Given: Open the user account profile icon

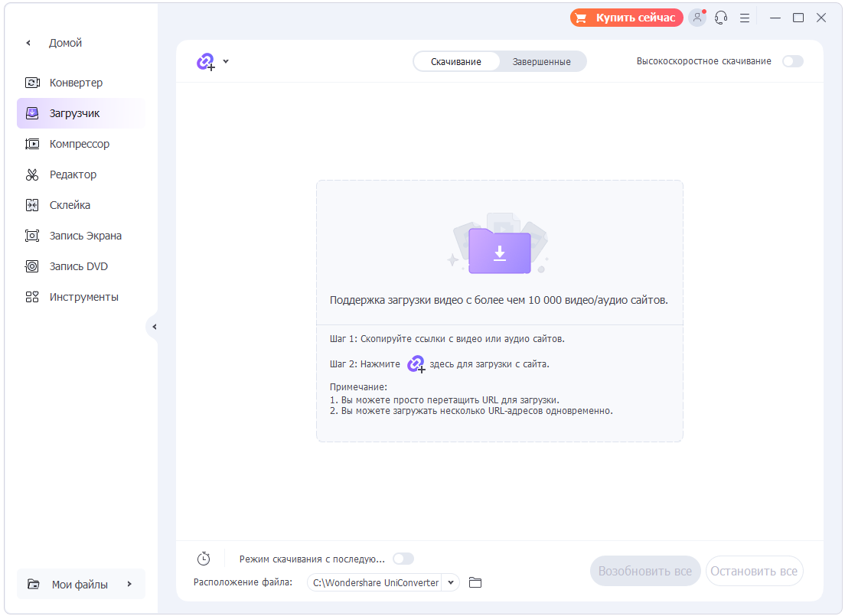Looking at the screenshot, I should click(x=697, y=18).
